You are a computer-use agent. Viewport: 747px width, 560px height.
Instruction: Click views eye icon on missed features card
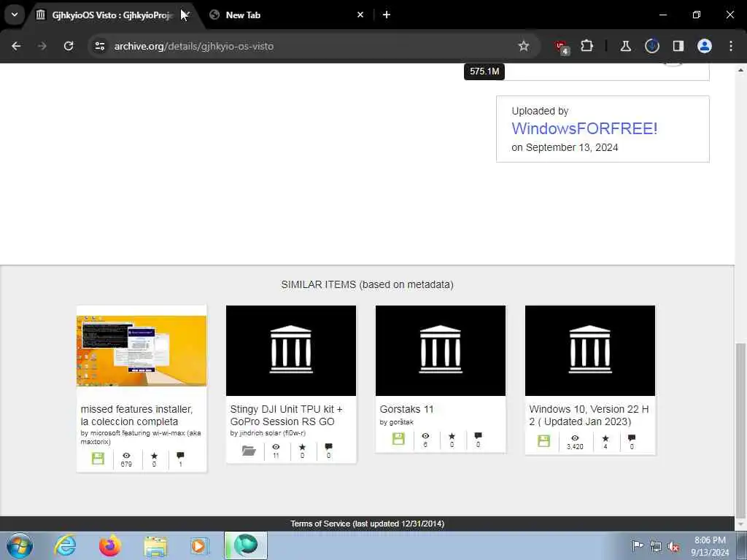click(x=126, y=456)
